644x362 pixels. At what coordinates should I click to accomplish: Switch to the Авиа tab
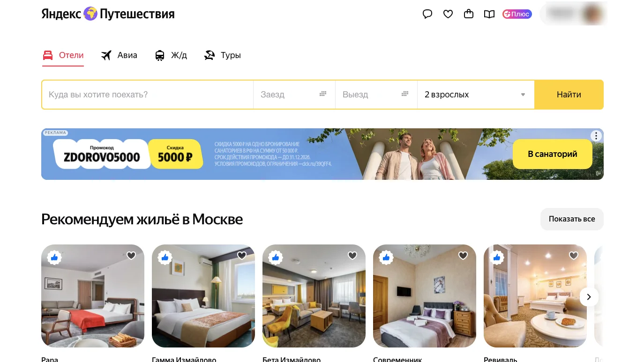point(119,55)
